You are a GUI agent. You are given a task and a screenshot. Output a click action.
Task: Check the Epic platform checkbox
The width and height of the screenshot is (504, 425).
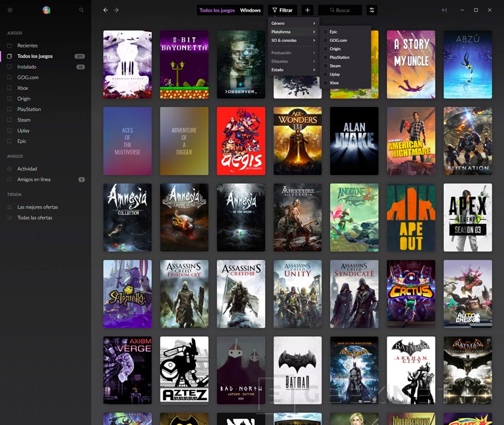[x=325, y=32]
